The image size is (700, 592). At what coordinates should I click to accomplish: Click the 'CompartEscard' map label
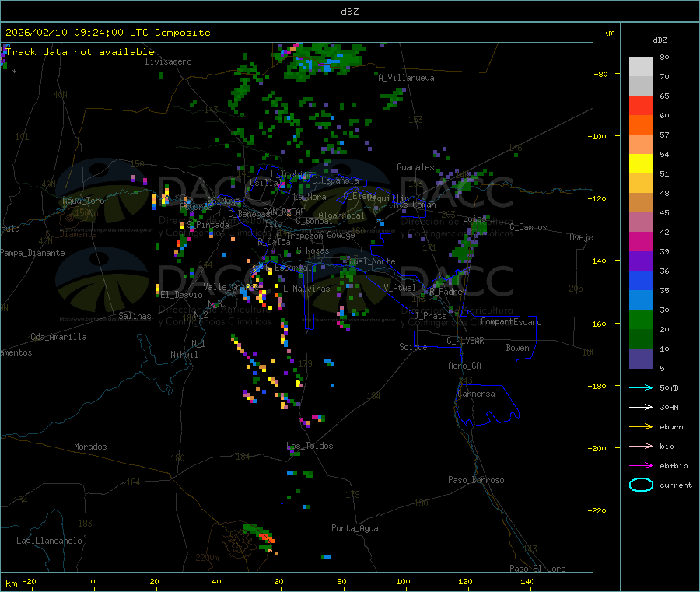[x=511, y=321]
